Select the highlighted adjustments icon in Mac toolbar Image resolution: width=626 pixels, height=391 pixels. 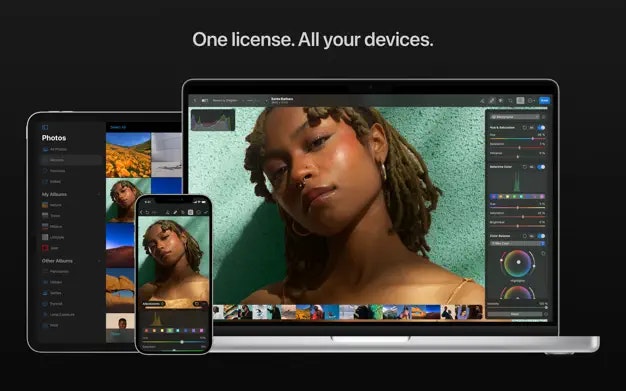pyautogui.click(x=520, y=101)
